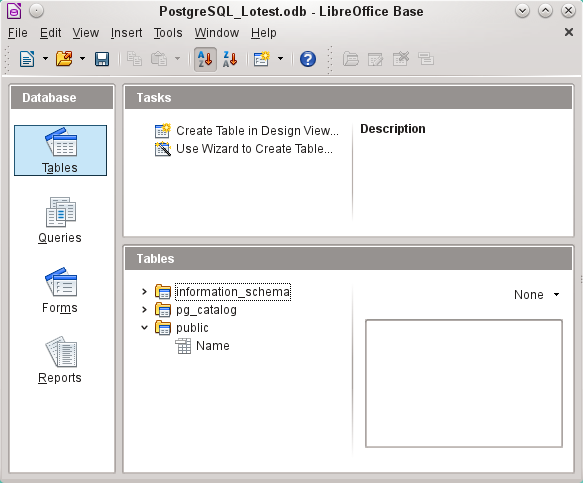Click the Sort Descending Z-A icon
Image resolution: width=583 pixels, height=483 pixels.
tap(230, 59)
